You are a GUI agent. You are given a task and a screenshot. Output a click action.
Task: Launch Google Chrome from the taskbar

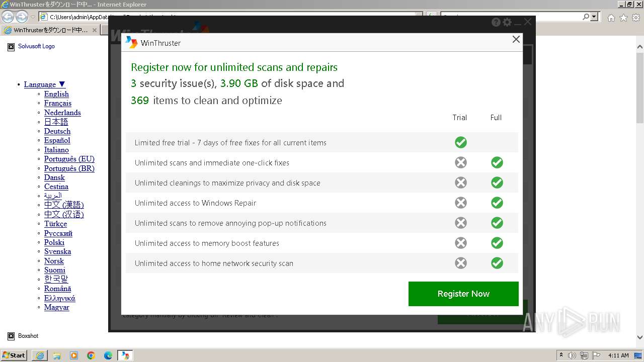click(91, 355)
